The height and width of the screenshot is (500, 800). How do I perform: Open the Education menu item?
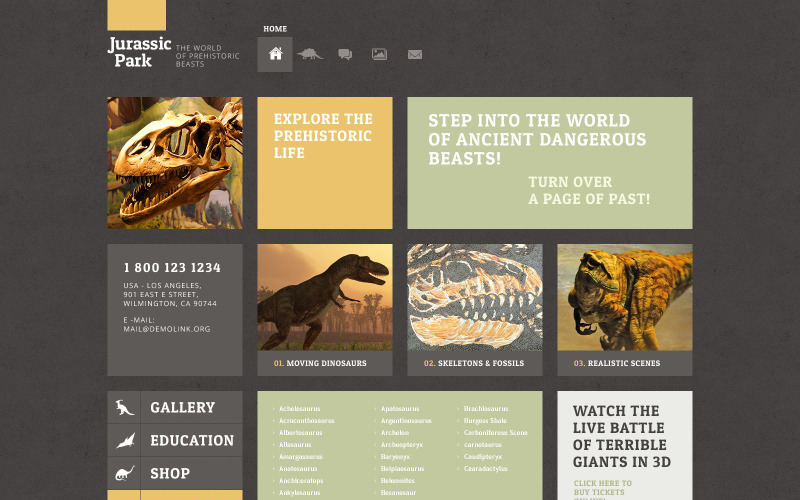tap(192, 440)
